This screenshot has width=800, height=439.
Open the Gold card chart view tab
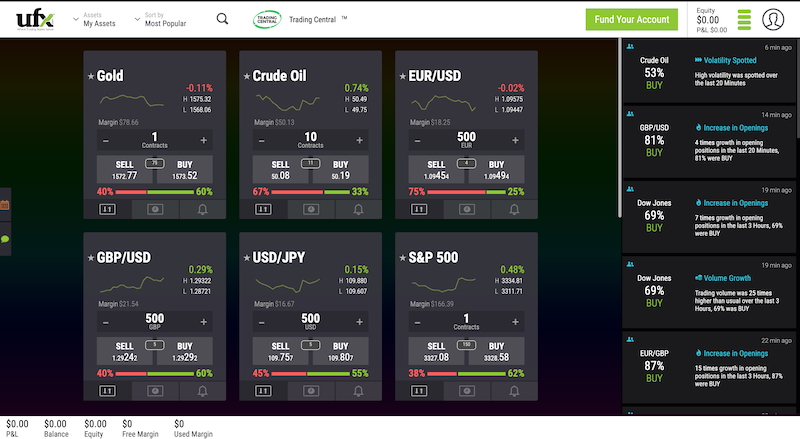[x=155, y=209]
